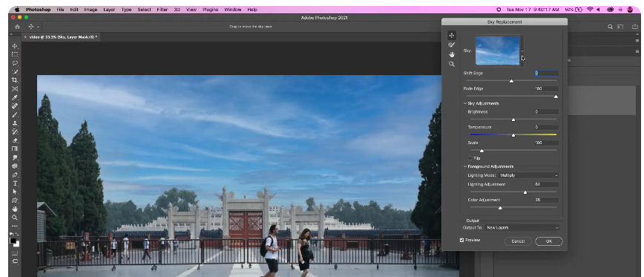Click the OK button
The width and height of the screenshot is (644, 277).
click(549, 241)
